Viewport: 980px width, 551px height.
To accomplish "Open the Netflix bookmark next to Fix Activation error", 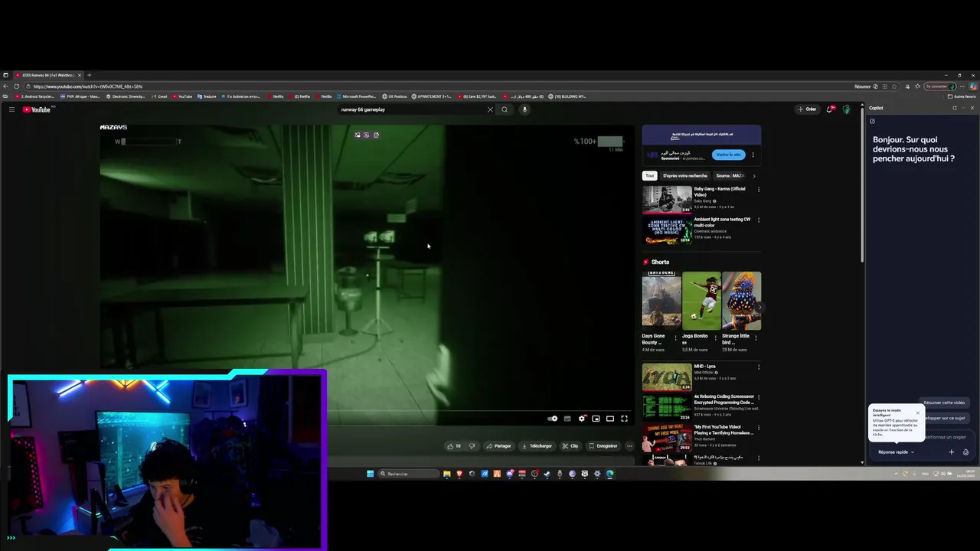I will pyautogui.click(x=276, y=96).
